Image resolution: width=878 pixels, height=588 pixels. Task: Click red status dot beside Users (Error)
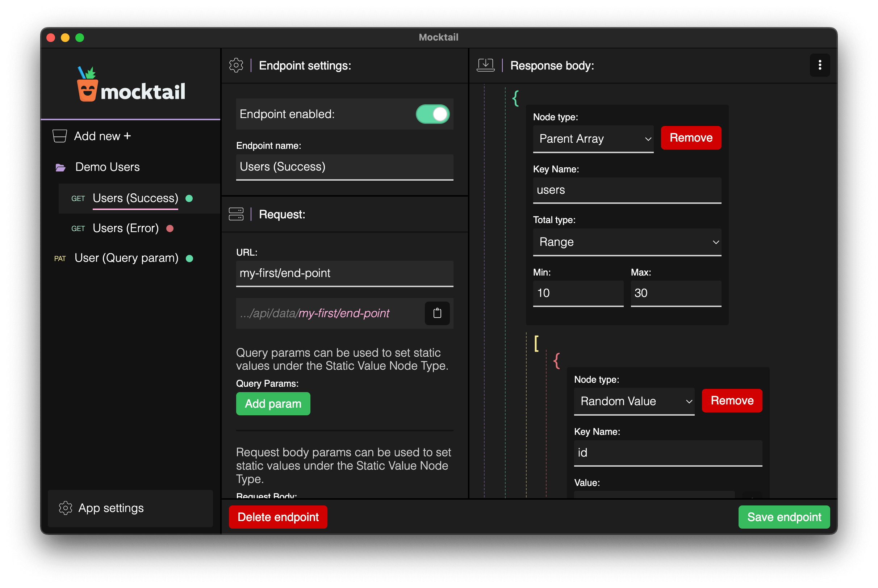[x=170, y=228]
